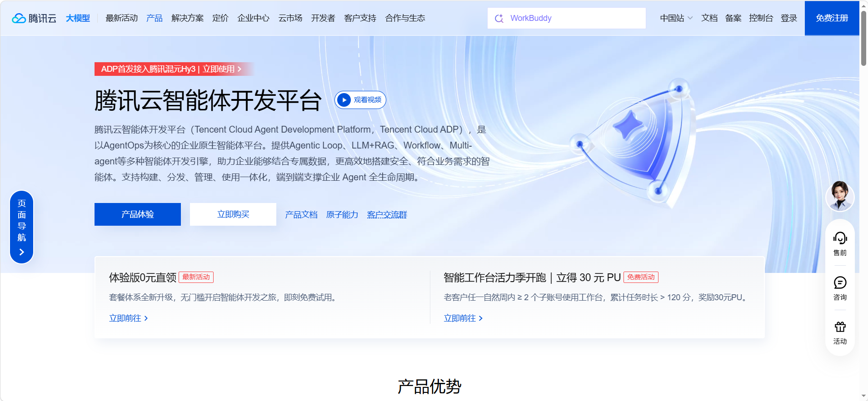The height and width of the screenshot is (401, 868).
Task: Go to 备案 in the header
Action: (733, 18)
